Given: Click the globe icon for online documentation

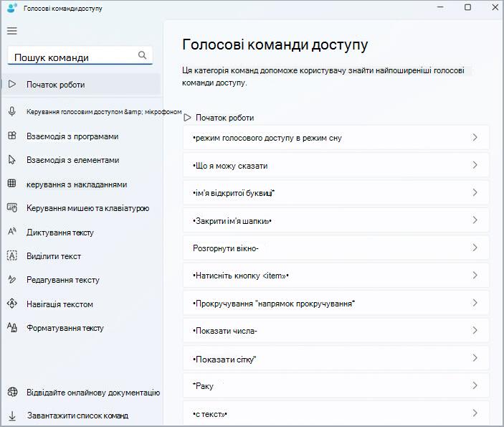Looking at the screenshot, I should (12, 392).
